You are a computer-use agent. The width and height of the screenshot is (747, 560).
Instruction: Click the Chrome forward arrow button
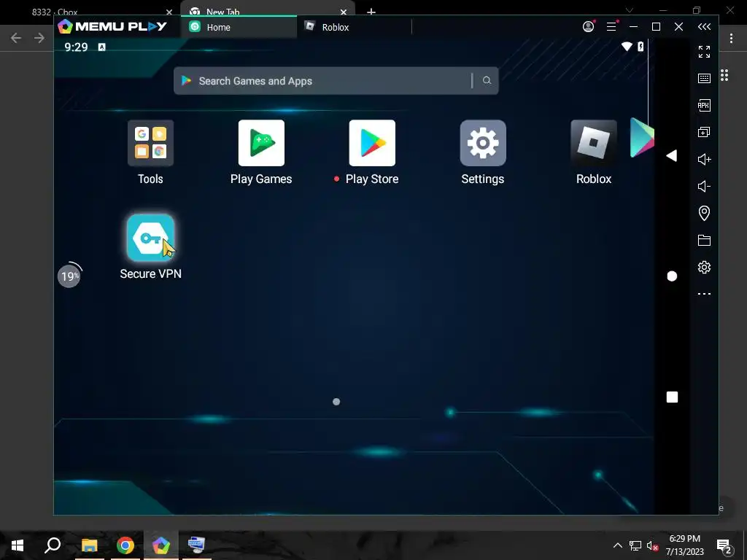[39, 38]
